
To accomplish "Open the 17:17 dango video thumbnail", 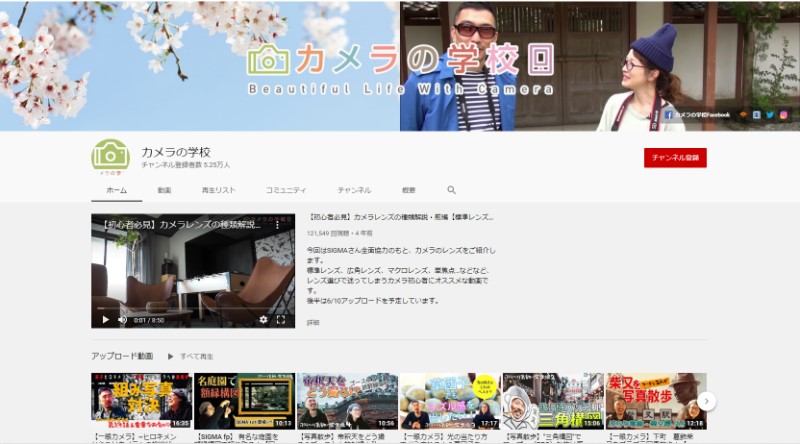I will 450,401.
